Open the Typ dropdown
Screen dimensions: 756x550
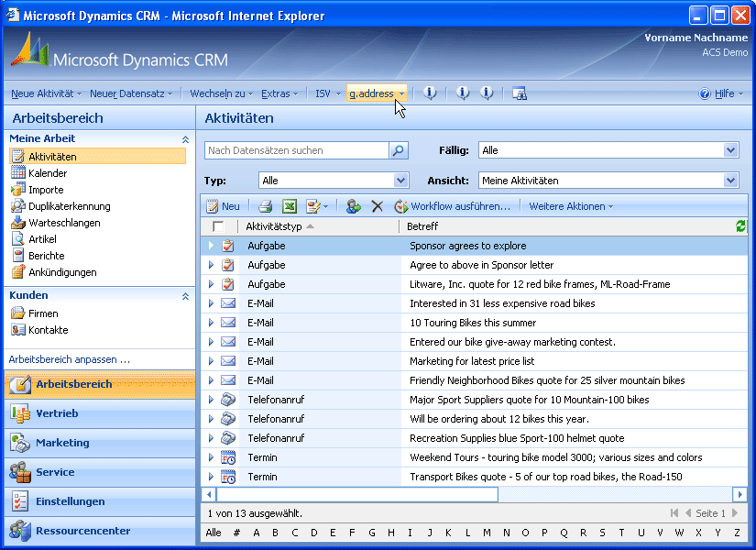pyautogui.click(x=401, y=181)
